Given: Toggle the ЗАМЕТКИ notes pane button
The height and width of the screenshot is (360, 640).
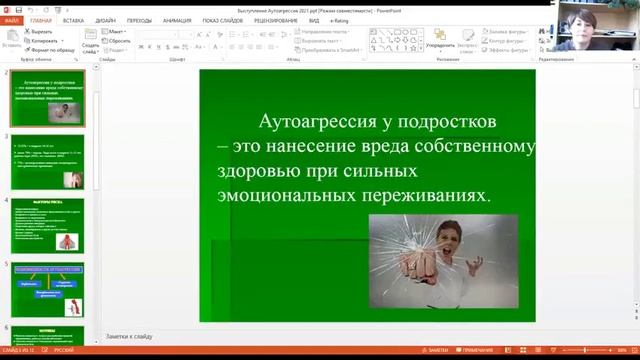Looking at the screenshot, I should point(435,350).
